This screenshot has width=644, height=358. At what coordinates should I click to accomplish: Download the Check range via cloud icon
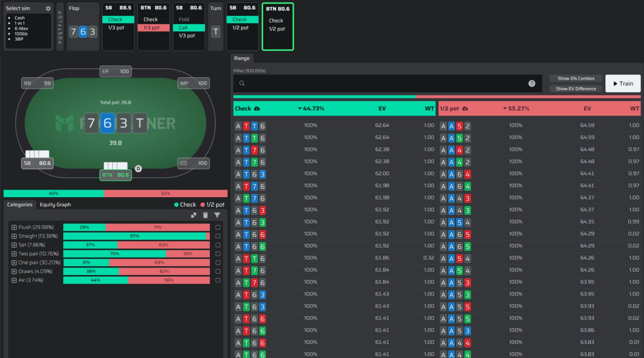click(x=257, y=109)
